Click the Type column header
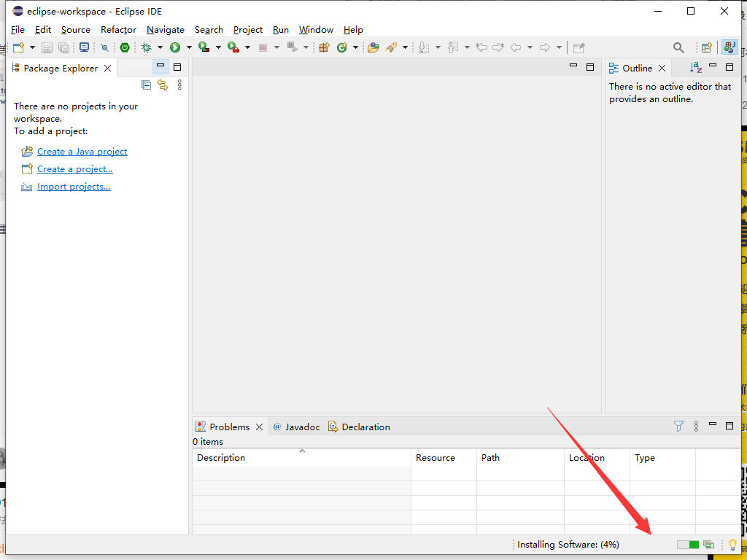This screenshot has height=560, width=747. click(662, 458)
